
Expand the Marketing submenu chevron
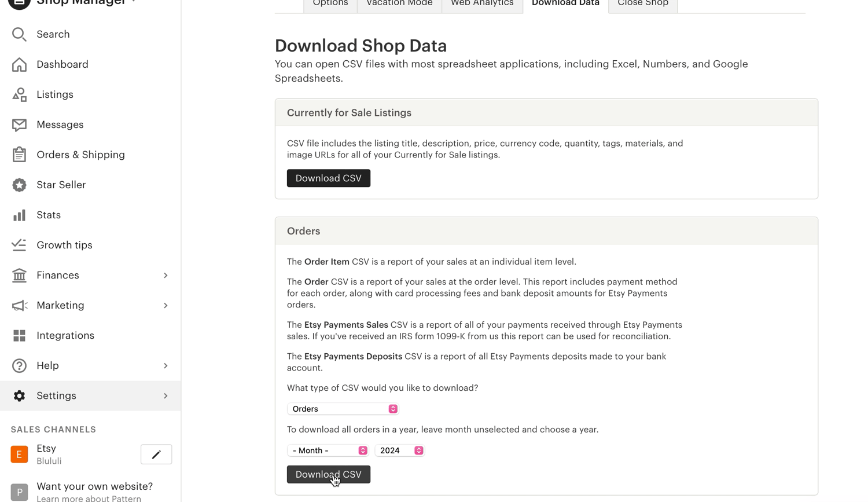[x=165, y=305]
